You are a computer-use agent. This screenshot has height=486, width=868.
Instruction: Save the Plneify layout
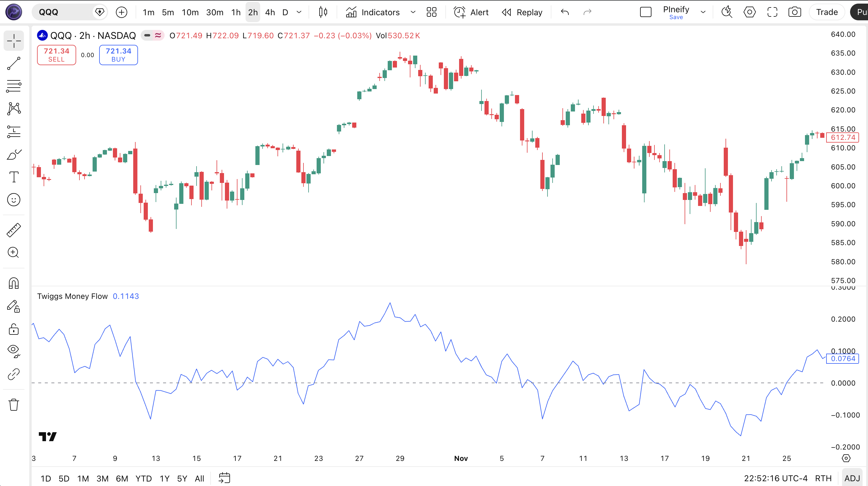[676, 17]
